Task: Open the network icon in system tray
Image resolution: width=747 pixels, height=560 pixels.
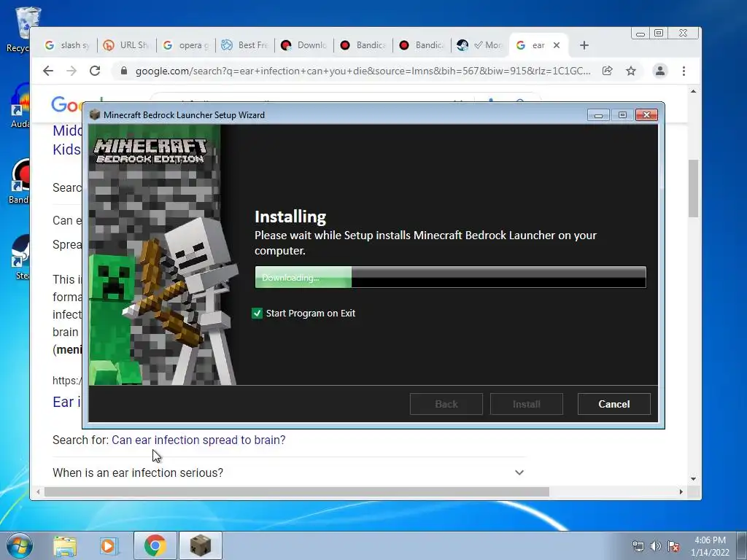Action: [638, 546]
